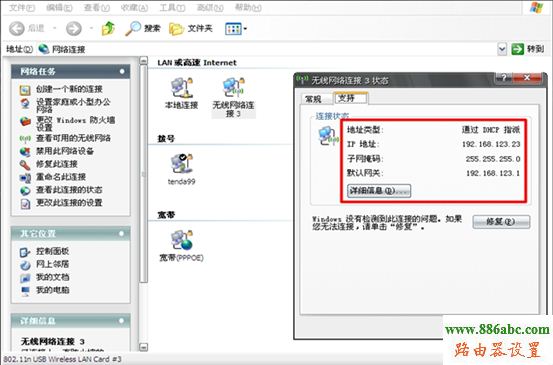Click the Details (详细信息) button in dialog

point(379,191)
